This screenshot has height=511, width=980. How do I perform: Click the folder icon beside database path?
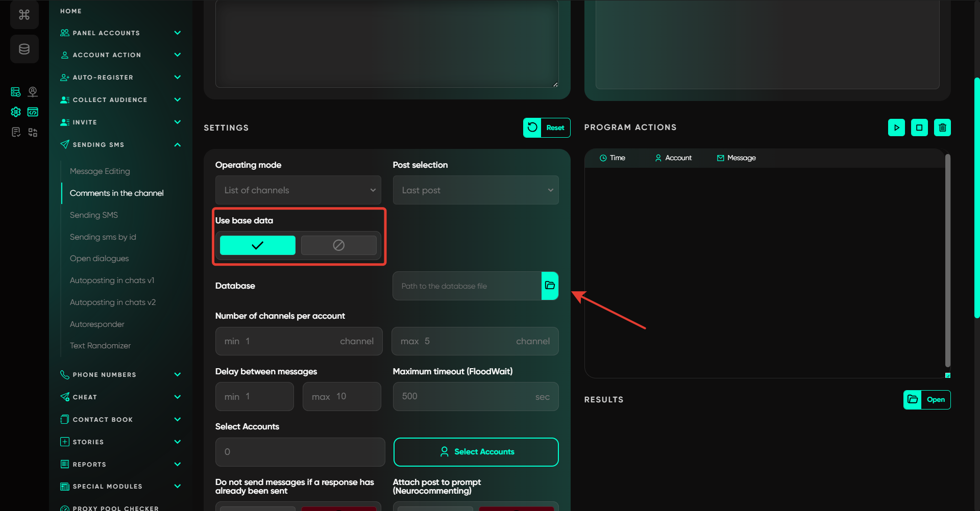(x=550, y=286)
